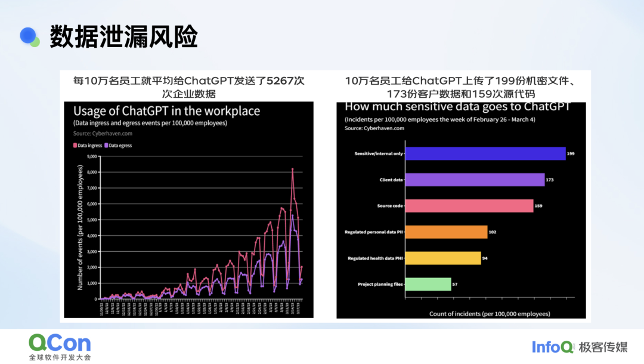Click the 5,000 y-axis label
This screenshot has width=644, height=364.
tap(92, 220)
